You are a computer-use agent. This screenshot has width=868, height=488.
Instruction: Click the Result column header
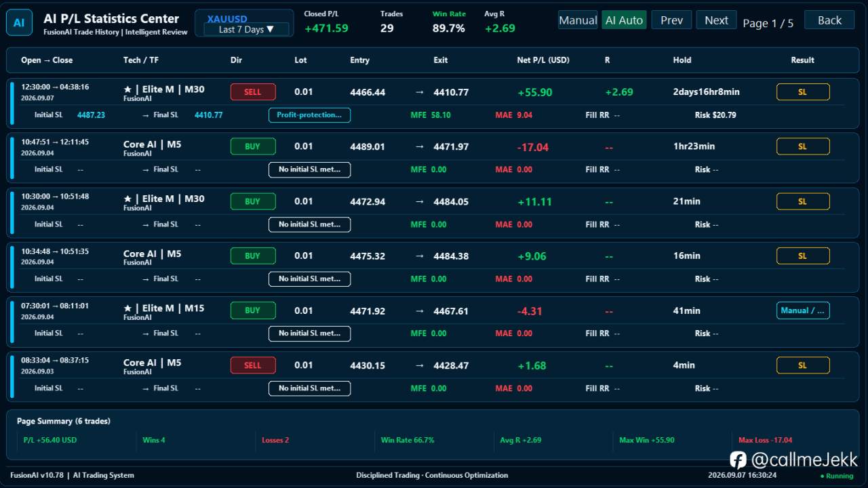point(802,60)
